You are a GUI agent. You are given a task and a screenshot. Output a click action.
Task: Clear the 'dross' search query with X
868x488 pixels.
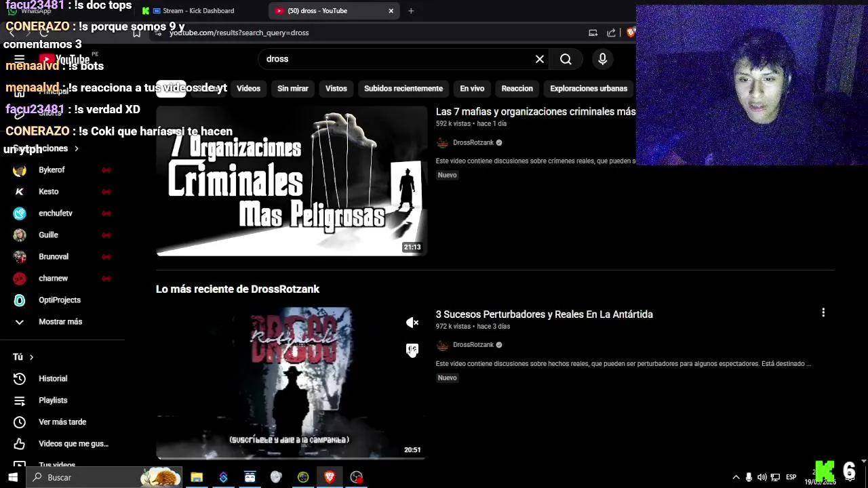tap(540, 59)
